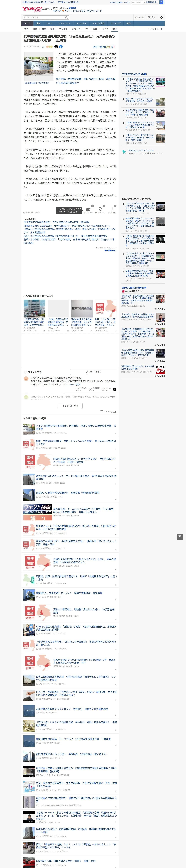186x868 pixels.
Task: Open settings via the gear icon
Action: click(161, 18)
